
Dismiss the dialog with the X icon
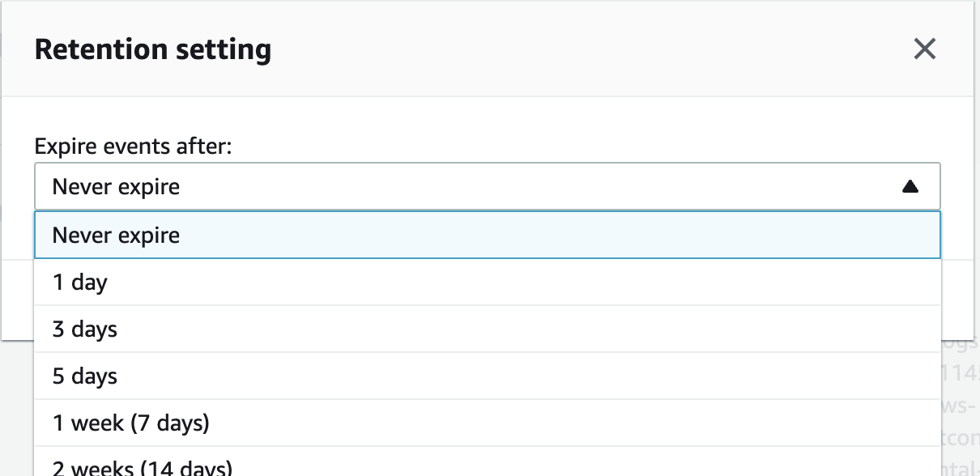pyautogui.click(x=924, y=49)
